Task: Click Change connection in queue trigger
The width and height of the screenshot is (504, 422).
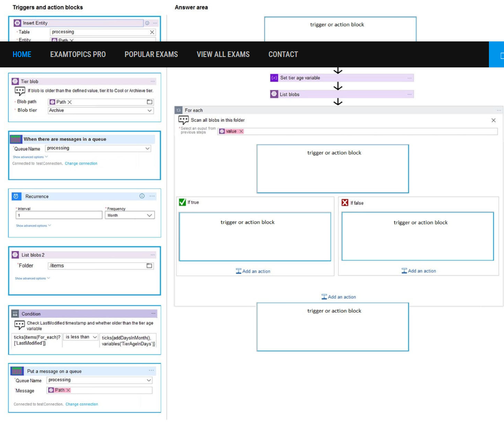Action: pos(81,163)
